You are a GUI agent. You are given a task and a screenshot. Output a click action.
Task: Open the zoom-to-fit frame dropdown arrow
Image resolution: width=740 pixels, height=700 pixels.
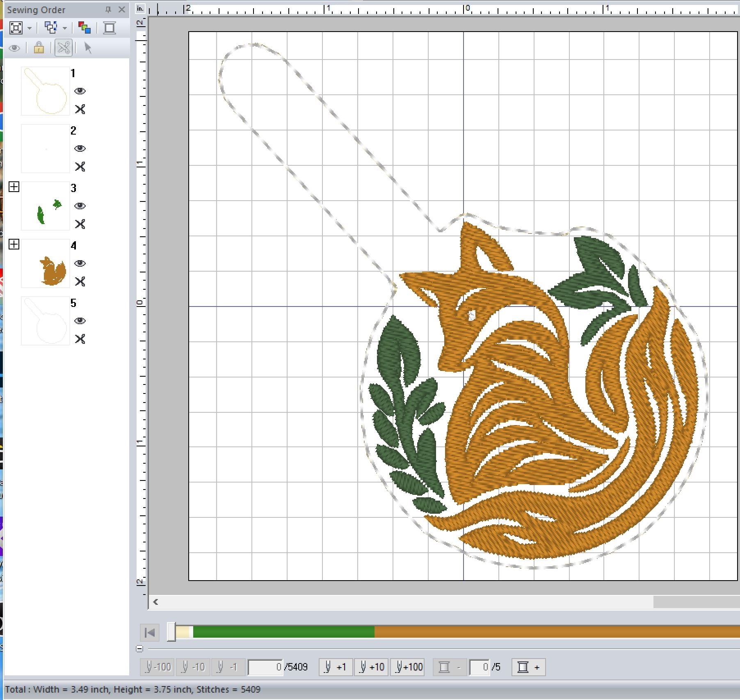(x=30, y=28)
